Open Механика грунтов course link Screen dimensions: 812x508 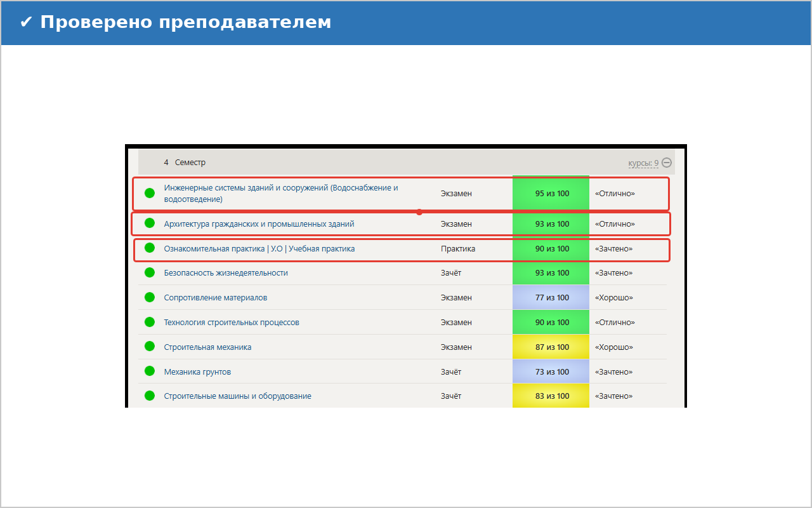197,372
